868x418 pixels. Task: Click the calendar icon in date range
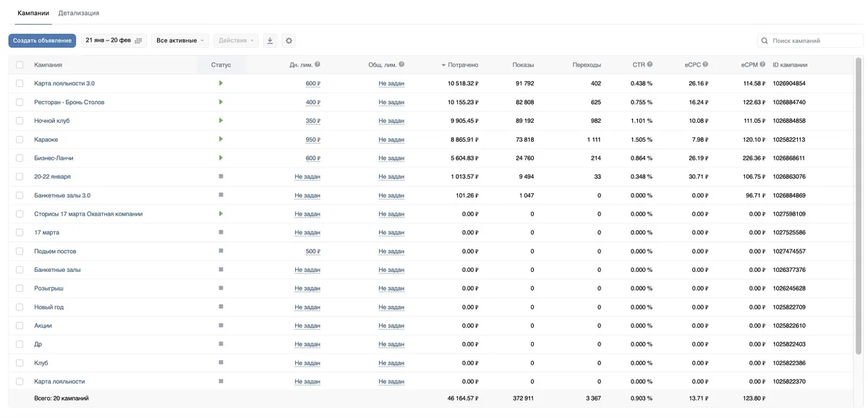pyautogui.click(x=138, y=40)
